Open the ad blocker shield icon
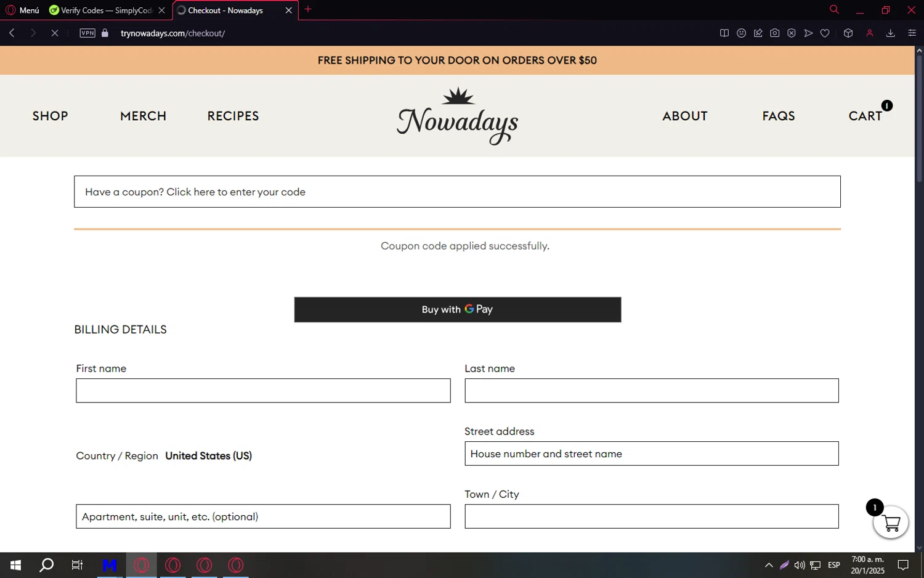The height and width of the screenshot is (578, 924). [x=791, y=33]
